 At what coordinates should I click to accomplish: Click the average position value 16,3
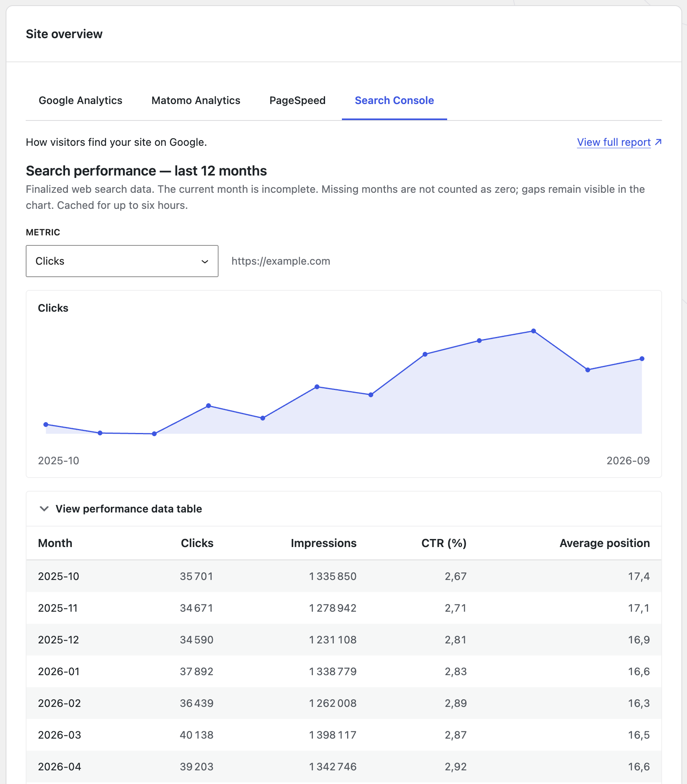tap(639, 703)
